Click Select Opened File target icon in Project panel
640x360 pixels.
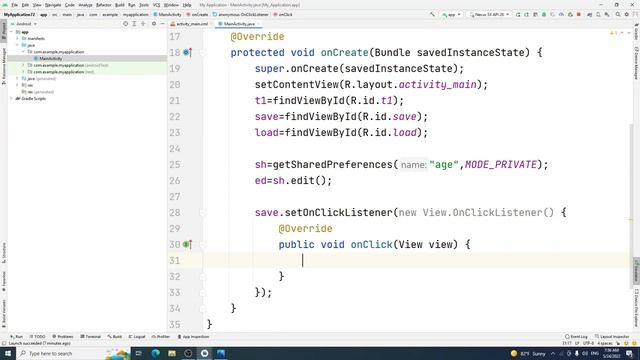[125, 24]
